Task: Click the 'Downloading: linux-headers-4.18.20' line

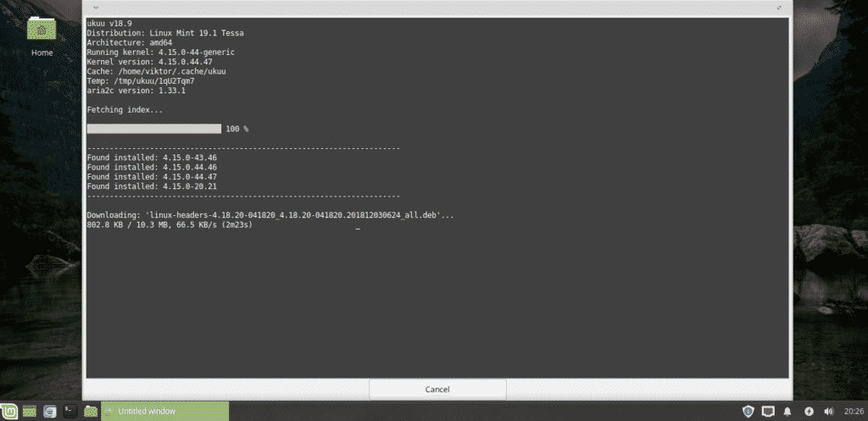Action: (270, 215)
